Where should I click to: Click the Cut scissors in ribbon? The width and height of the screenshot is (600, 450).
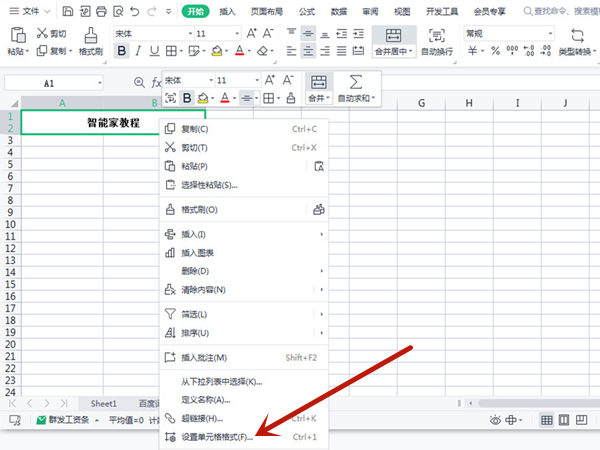42,33
